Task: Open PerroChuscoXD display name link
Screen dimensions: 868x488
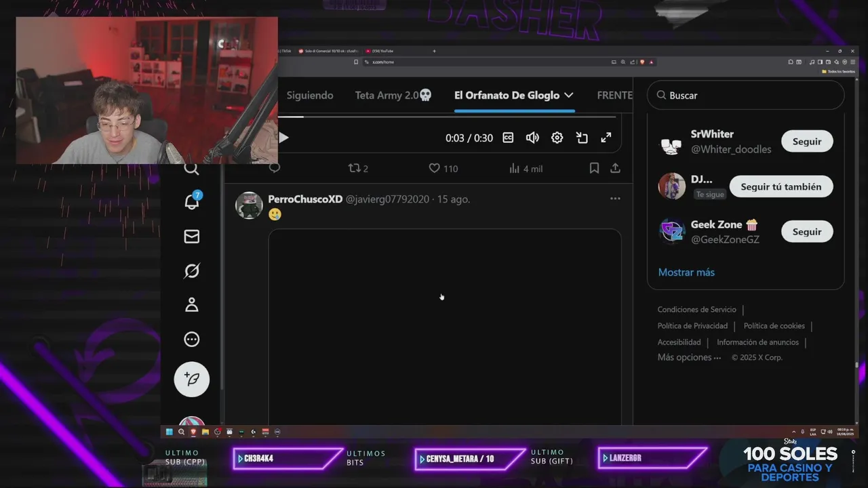Action: (305, 199)
